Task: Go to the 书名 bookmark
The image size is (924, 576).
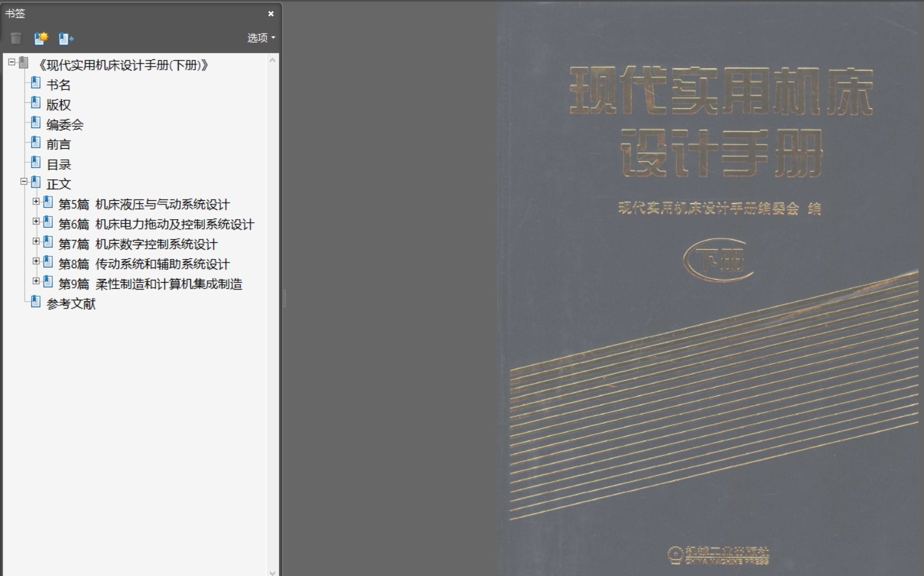Action: pos(59,85)
